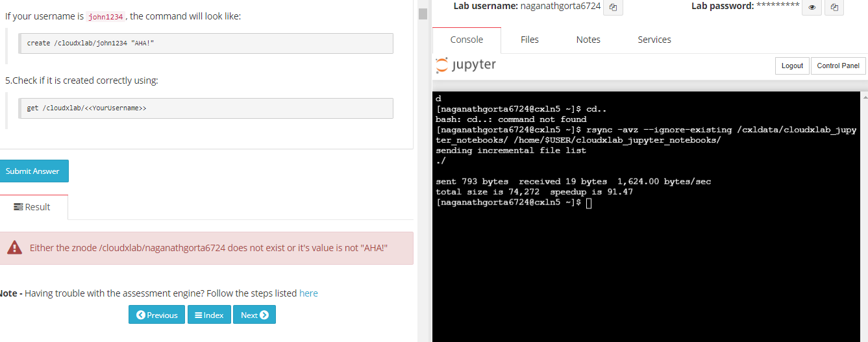868x342 pixels.
Task: Follow the 'here' troubleshooting link
Action: pyautogui.click(x=308, y=293)
